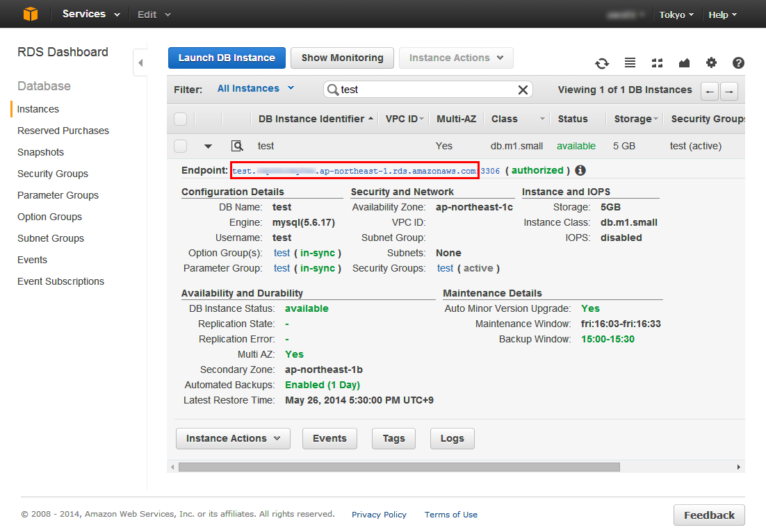
Task: Click the magnifier icon in the search box
Action: (x=333, y=90)
